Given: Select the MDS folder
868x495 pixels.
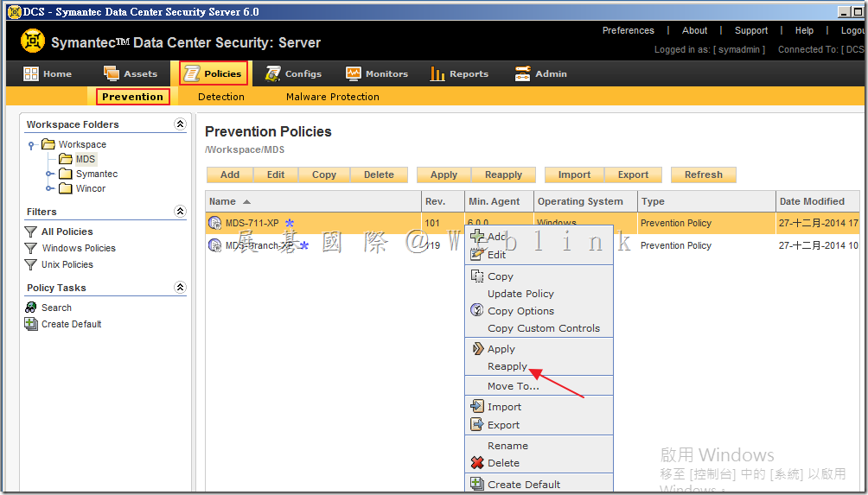Looking at the screenshot, I should click(x=78, y=159).
